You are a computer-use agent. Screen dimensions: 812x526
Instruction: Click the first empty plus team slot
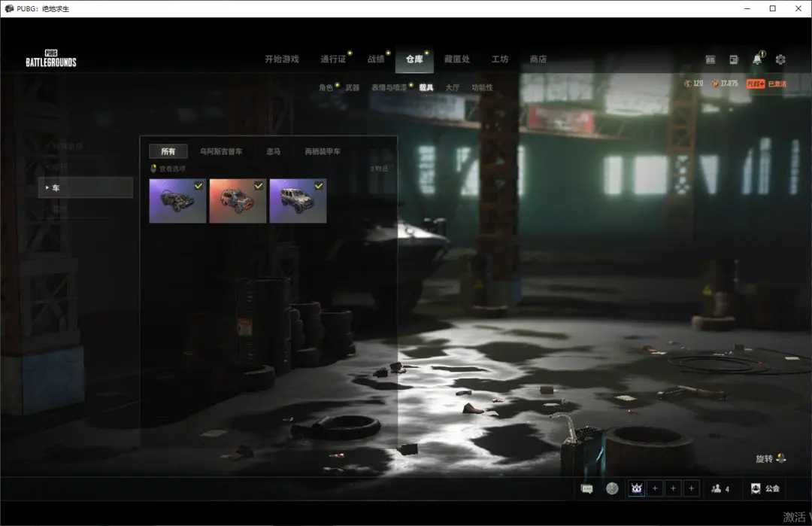[655, 488]
